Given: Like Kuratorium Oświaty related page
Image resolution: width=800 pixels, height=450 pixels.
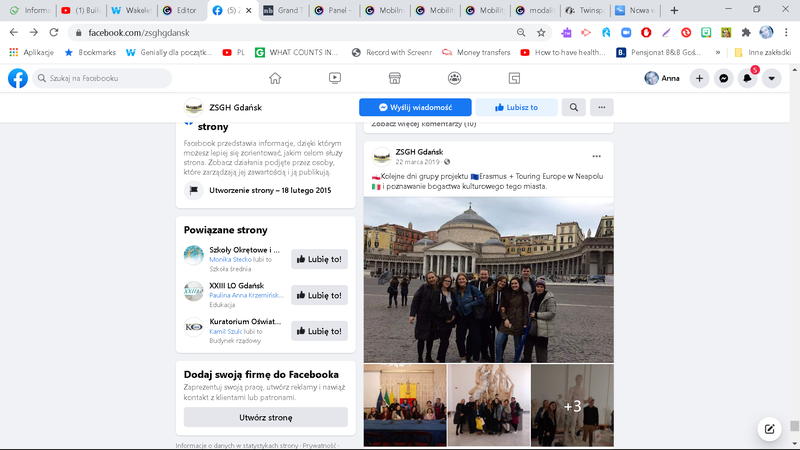Looking at the screenshot, I should [319, 331].
